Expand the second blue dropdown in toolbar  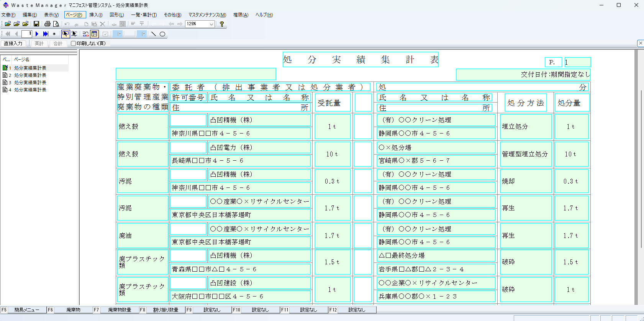(x=143, y=34)
